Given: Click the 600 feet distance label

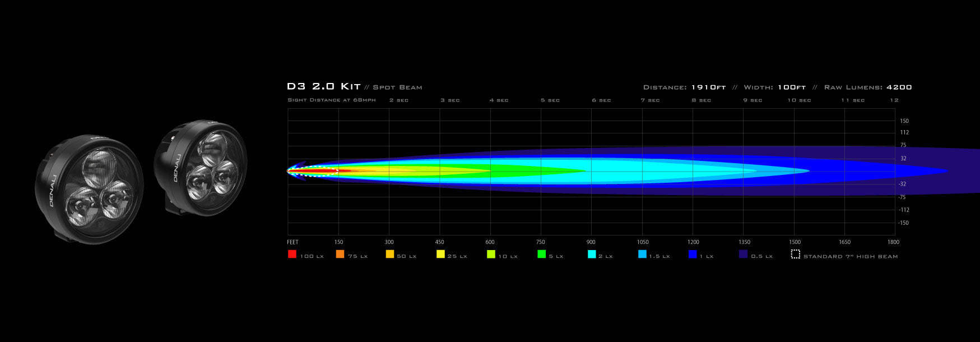Looking at the screenshot, I should [x=490, y=242].
